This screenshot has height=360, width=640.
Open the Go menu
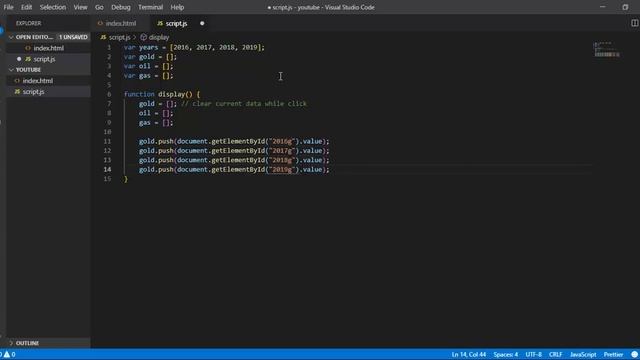coord(99,7)
